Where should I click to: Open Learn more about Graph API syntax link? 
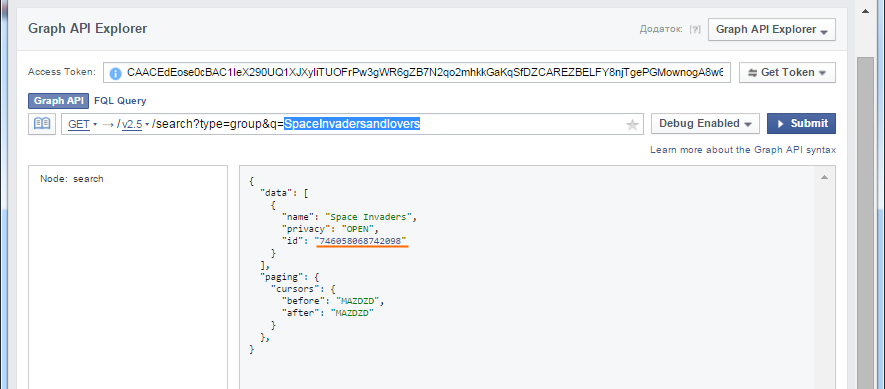click(x=743, y=150)
